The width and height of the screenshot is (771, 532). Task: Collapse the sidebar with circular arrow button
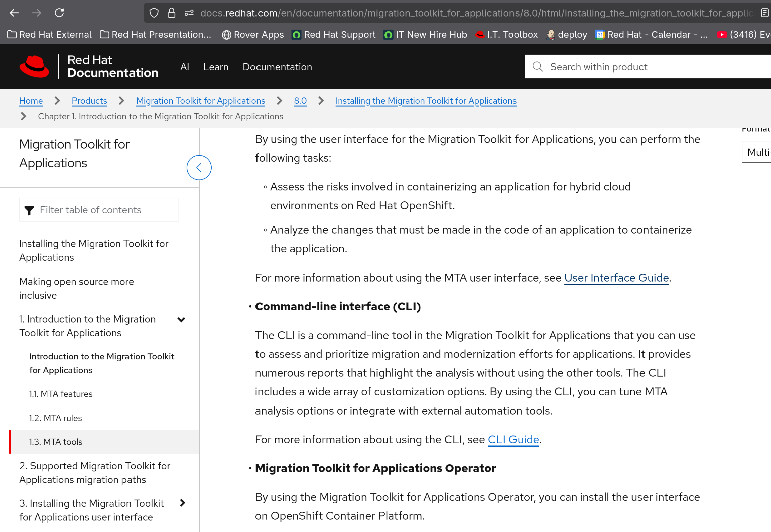tap(199, 168)
